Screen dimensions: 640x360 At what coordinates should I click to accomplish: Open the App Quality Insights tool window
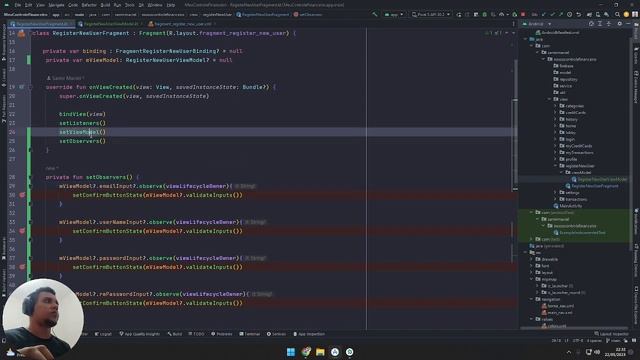click(x=140, y=334)
